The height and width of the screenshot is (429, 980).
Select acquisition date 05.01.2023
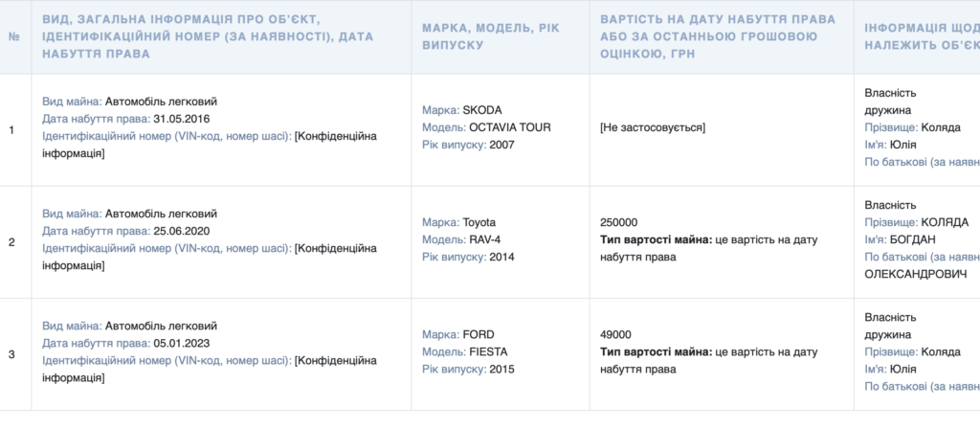tap(181, 344)
